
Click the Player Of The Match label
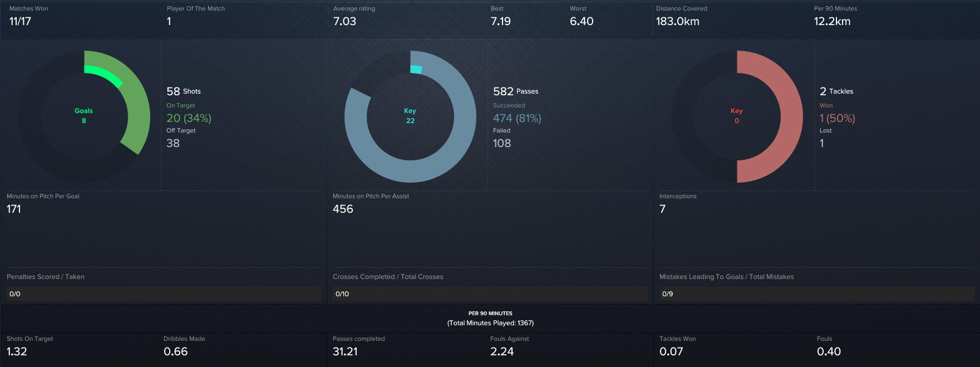click(x=196, y=8)
